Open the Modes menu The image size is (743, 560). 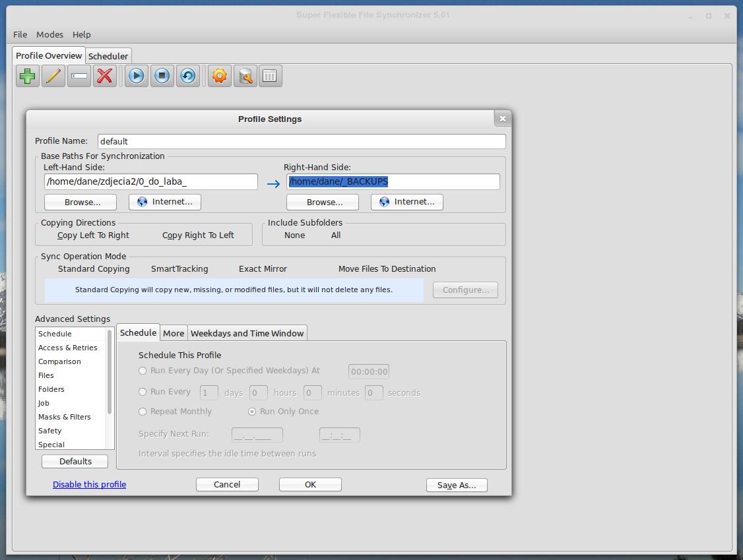click(49, 34)
